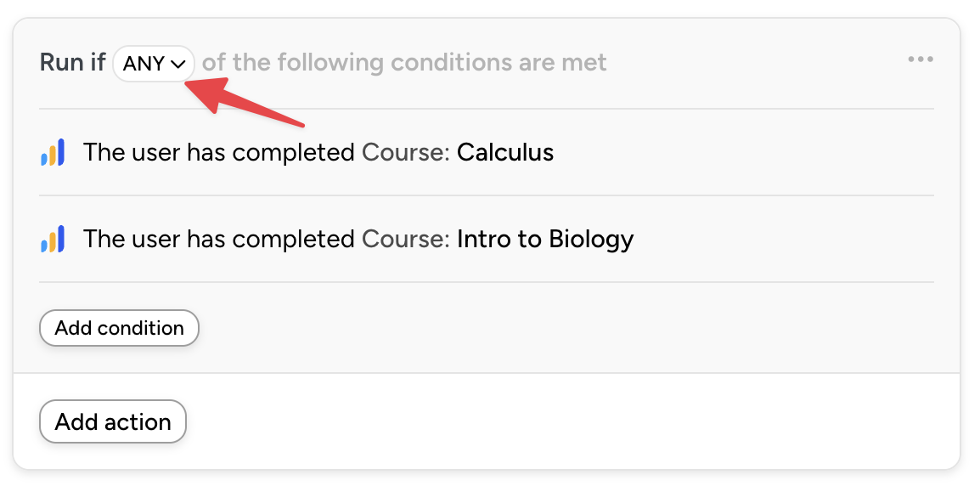Click "The user has completed" in Biology row
Viewport: 980px width, 486px height.
pos(218,240)
